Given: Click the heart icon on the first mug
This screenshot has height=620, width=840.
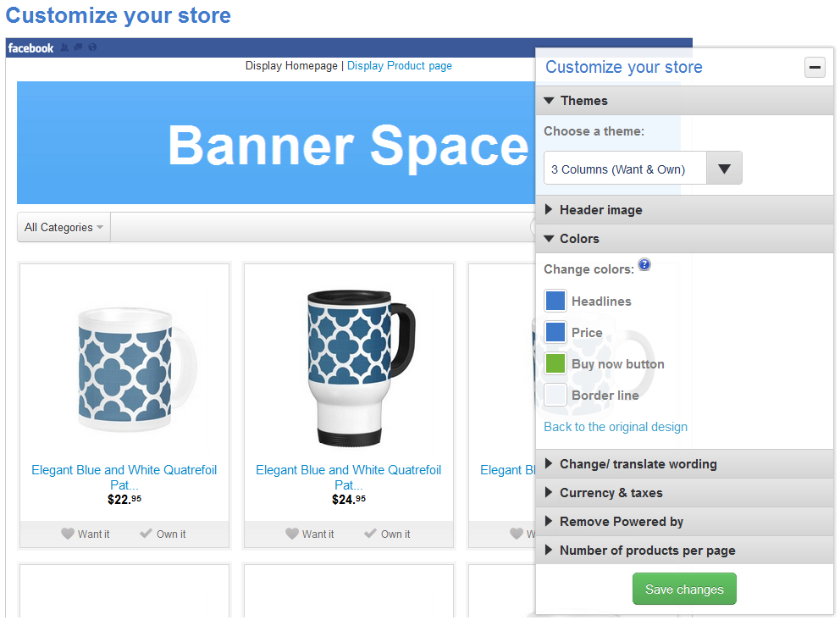Looking at the screenshot, I should [x=68, y=534].
